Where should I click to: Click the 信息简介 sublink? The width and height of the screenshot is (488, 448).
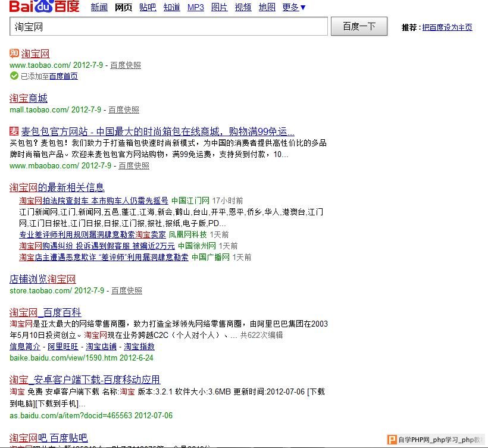[x=25, y=347]
